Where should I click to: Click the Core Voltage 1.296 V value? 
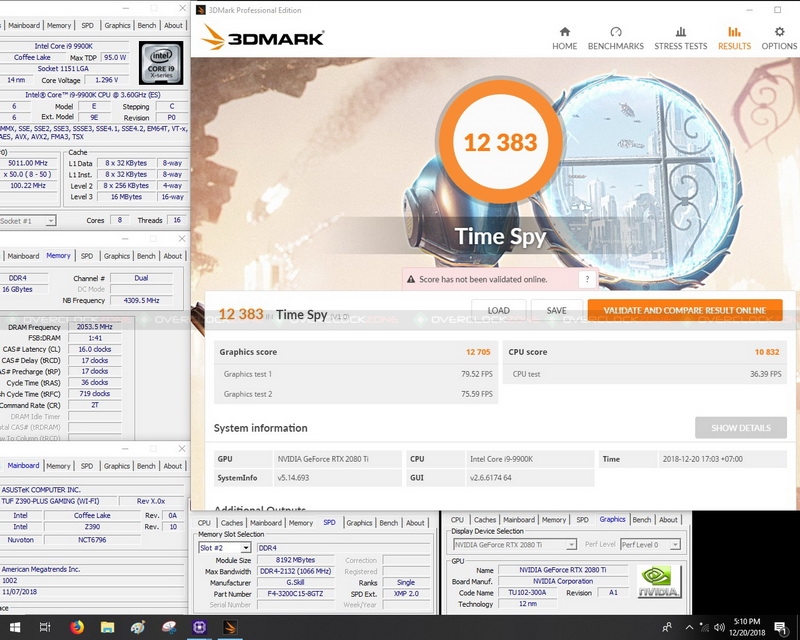(x=107, y=80)
